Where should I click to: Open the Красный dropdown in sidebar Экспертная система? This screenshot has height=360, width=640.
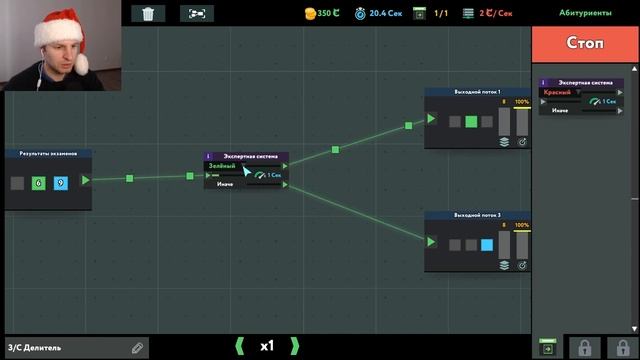tap(561, 92)
